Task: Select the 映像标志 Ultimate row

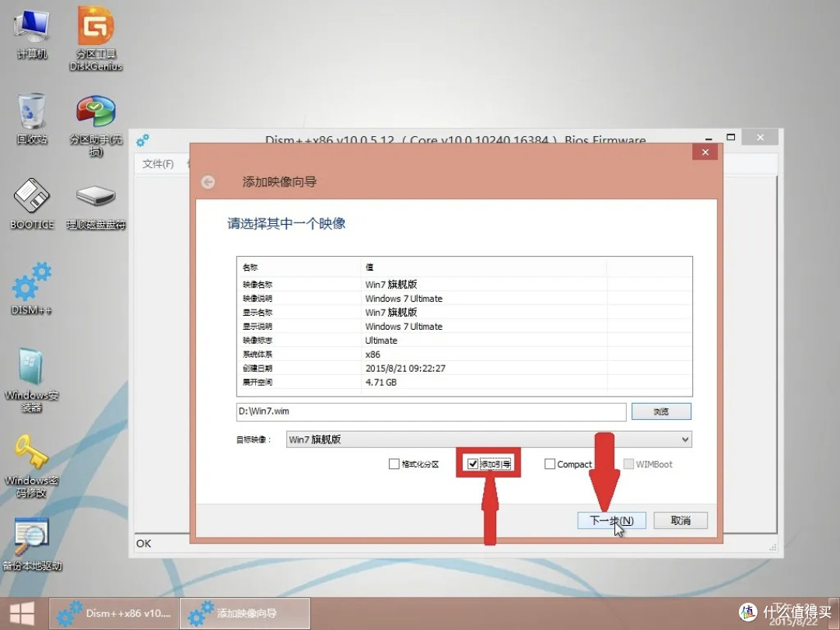Action: 464,340
